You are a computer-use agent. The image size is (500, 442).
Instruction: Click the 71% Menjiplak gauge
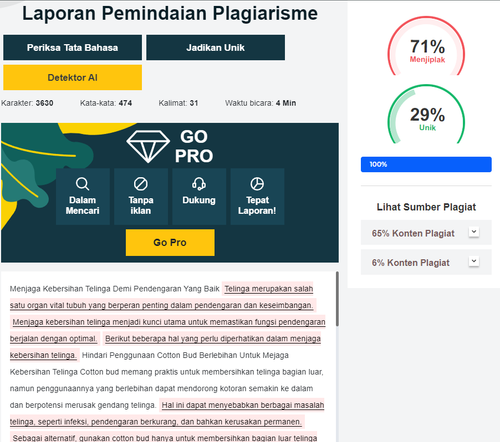pyautogui.click(x=426, y=46)
